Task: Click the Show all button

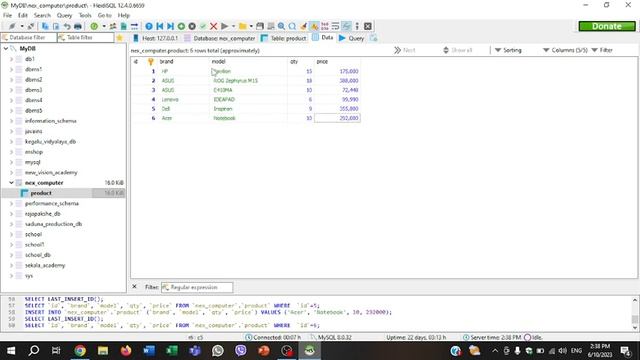Action: pyautogui.click(x=458, y=50)
